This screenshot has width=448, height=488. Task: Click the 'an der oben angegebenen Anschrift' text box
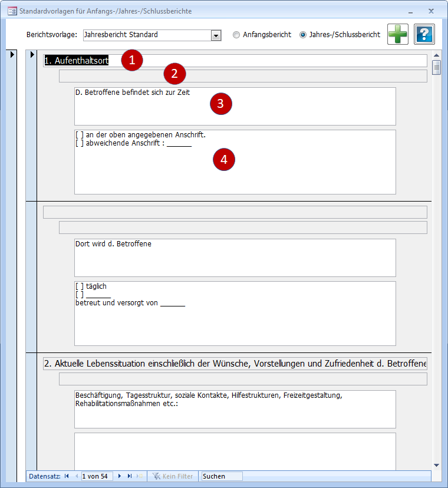click(235, 162)
